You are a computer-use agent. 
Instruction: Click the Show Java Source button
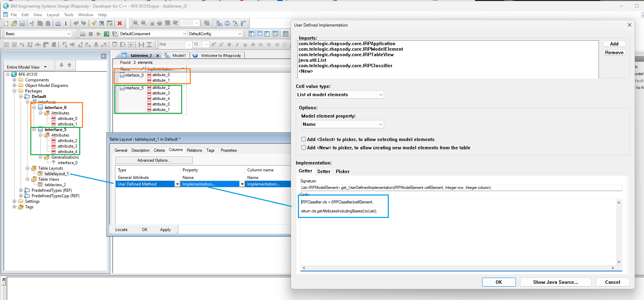(x=555, y=282)
